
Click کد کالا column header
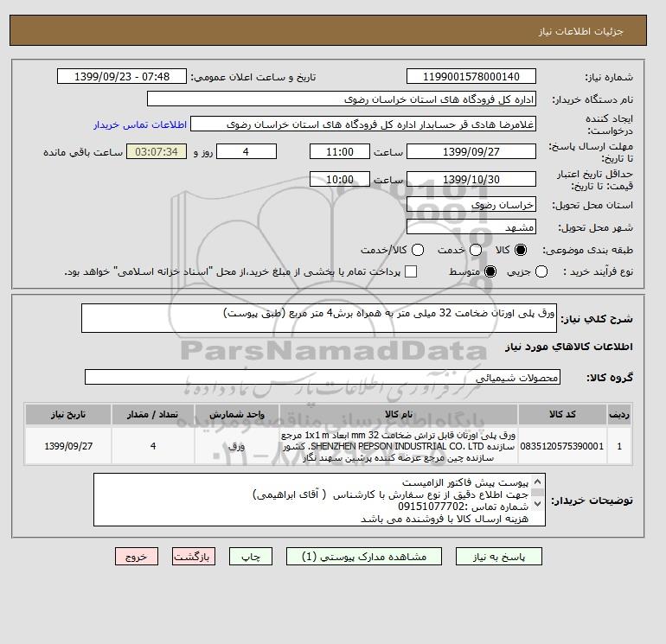tap(562, 414)
